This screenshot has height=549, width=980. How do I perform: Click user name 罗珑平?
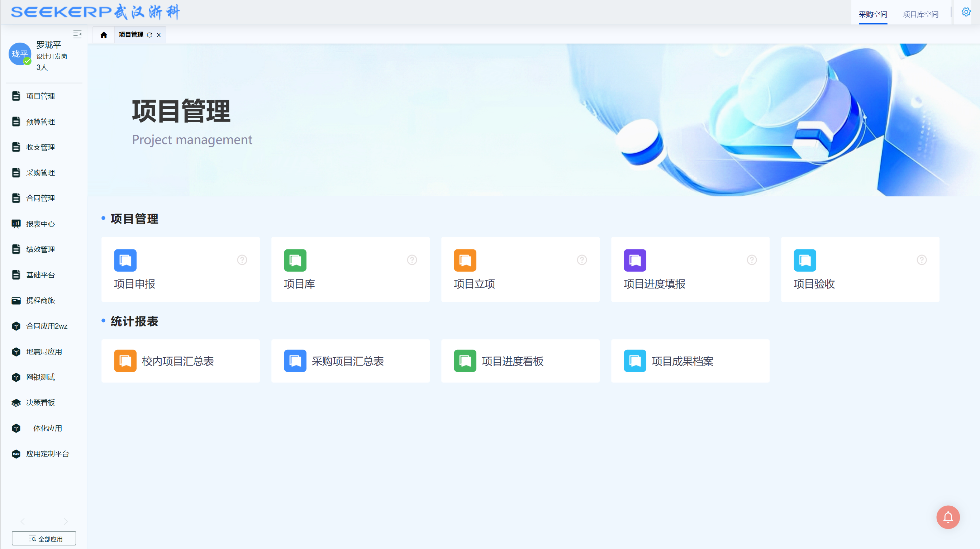(49, 45)
